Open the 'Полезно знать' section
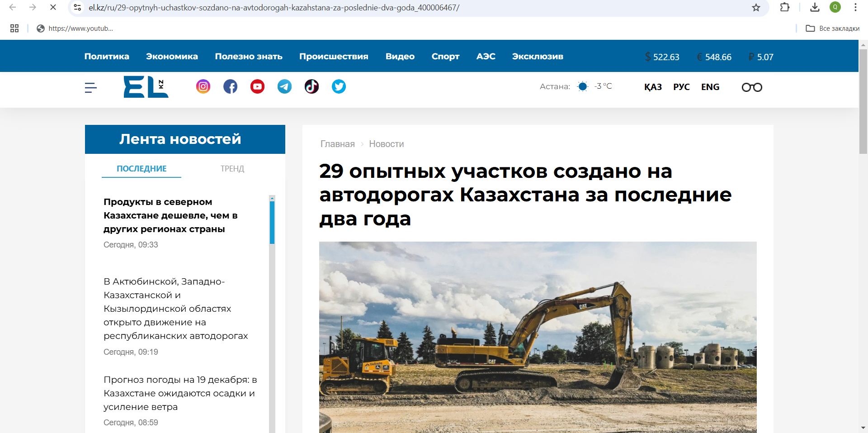The image size is (868, 433). click(249, 57)
